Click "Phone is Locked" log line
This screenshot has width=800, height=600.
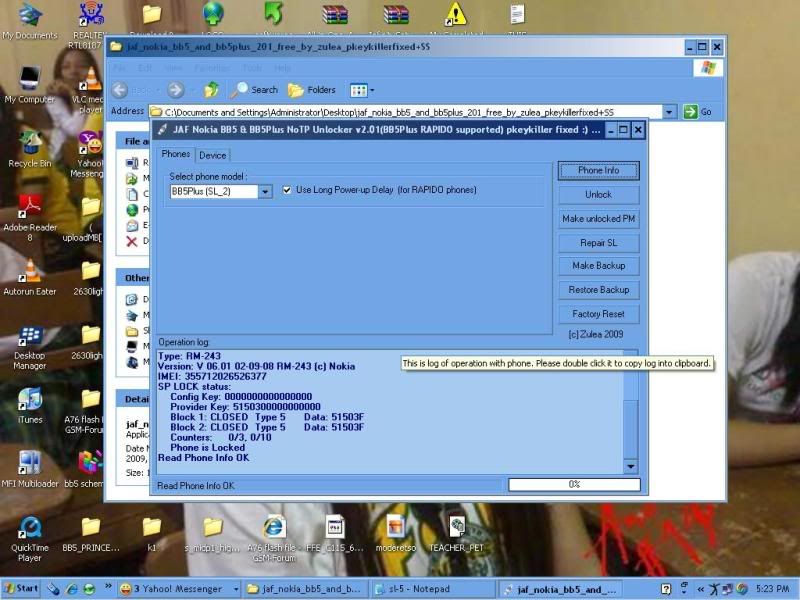(x=207, y=447)
